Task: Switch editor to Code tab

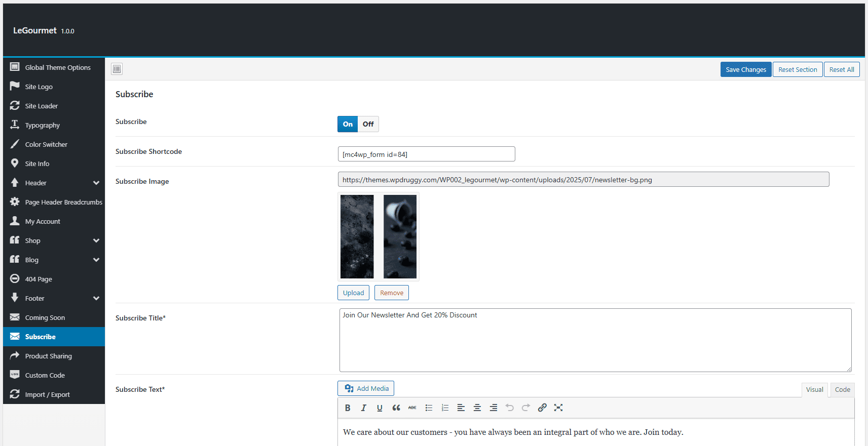Action: (x=842, y=390)
